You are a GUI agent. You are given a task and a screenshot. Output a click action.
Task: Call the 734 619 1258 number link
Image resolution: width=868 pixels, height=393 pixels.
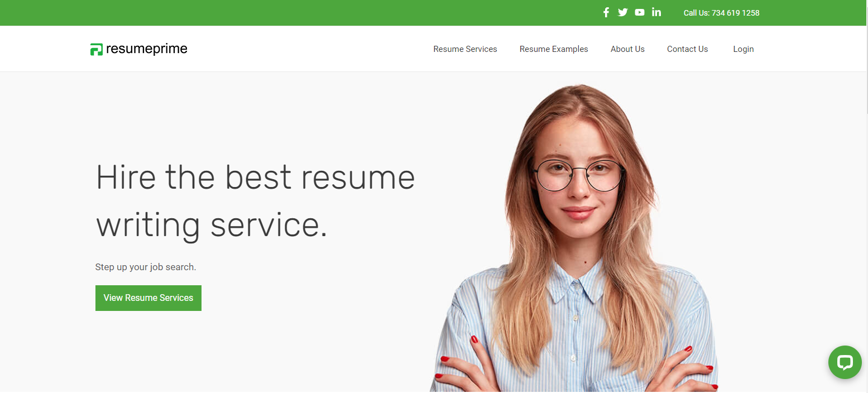(736, 13)
